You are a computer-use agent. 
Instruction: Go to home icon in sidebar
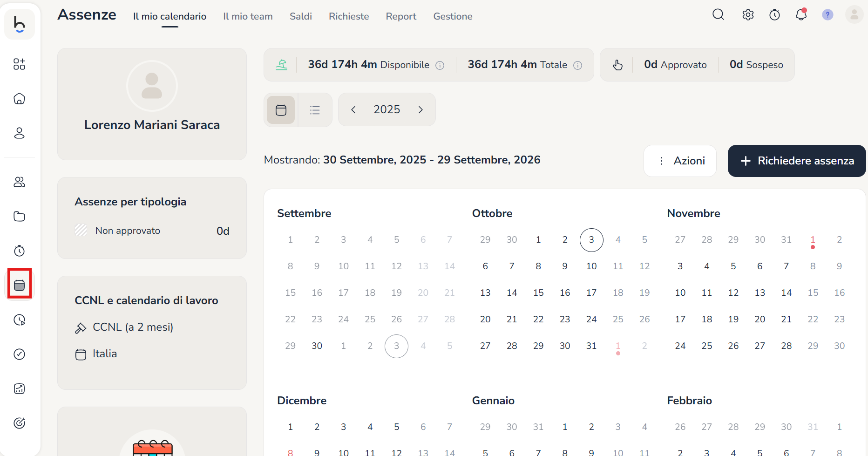19,99
